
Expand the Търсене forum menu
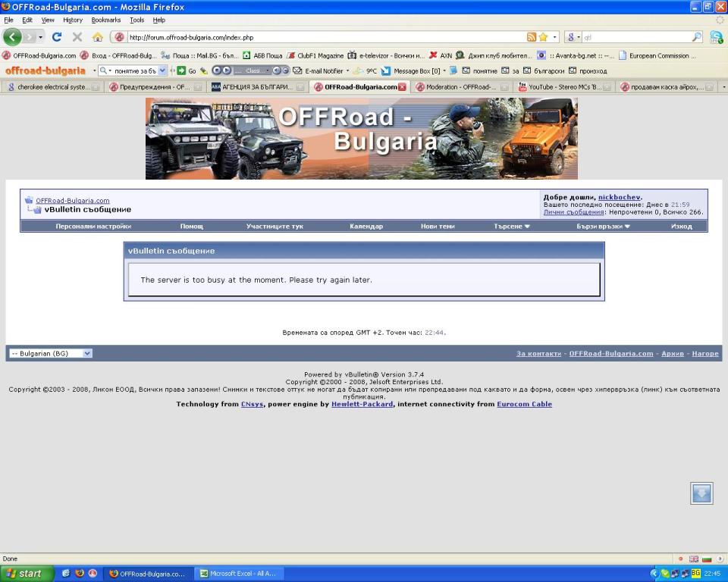click(512, 227)
